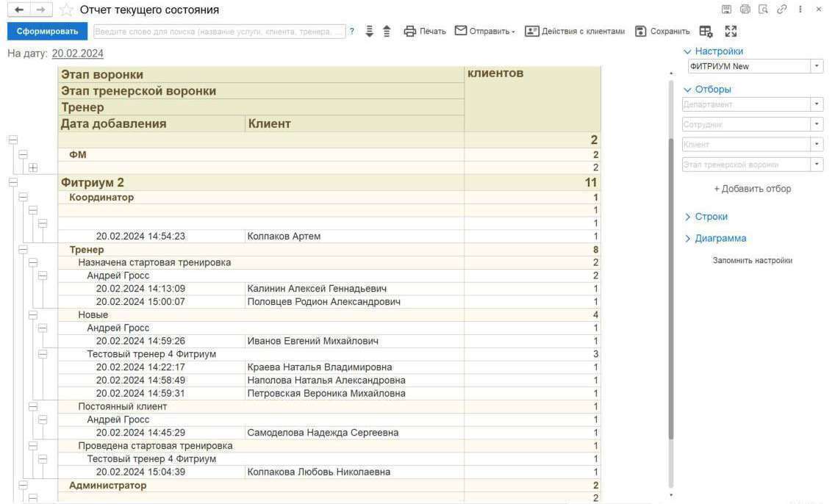Collapse all report groups icon

coord(387,32)
